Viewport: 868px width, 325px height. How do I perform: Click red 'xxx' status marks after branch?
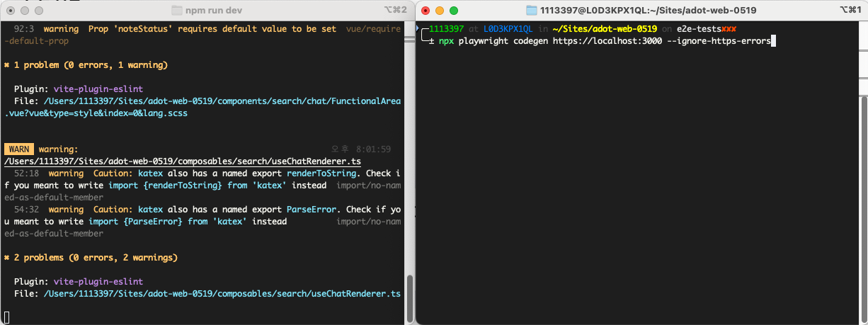coord(728,29)
